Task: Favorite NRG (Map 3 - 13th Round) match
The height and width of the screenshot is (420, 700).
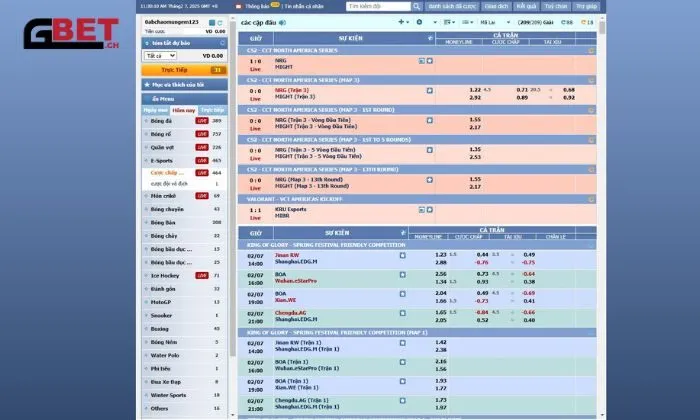Action: (429, 180)
